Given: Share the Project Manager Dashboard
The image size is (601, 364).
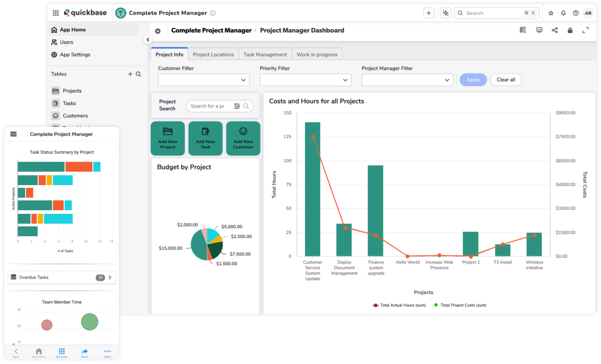Looking at the screenshot, I should 555,30.
